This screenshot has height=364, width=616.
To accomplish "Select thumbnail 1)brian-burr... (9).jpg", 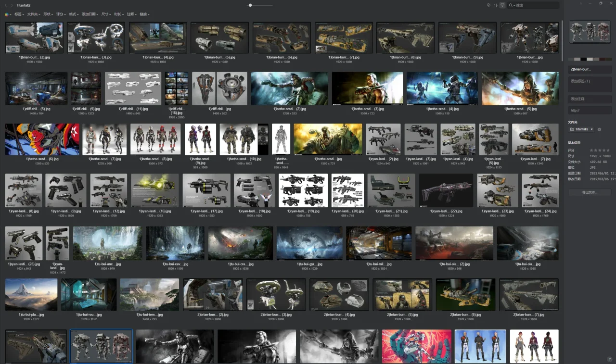I will (468, 38).
